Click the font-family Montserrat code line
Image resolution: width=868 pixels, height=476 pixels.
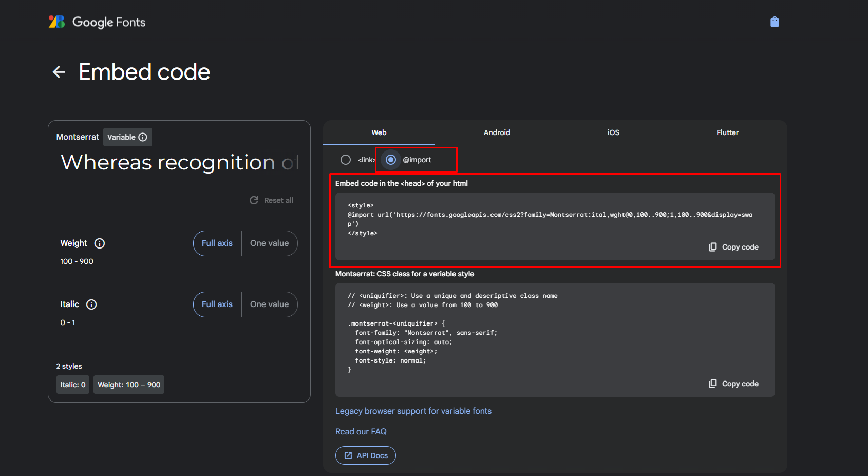pos(426,333)
